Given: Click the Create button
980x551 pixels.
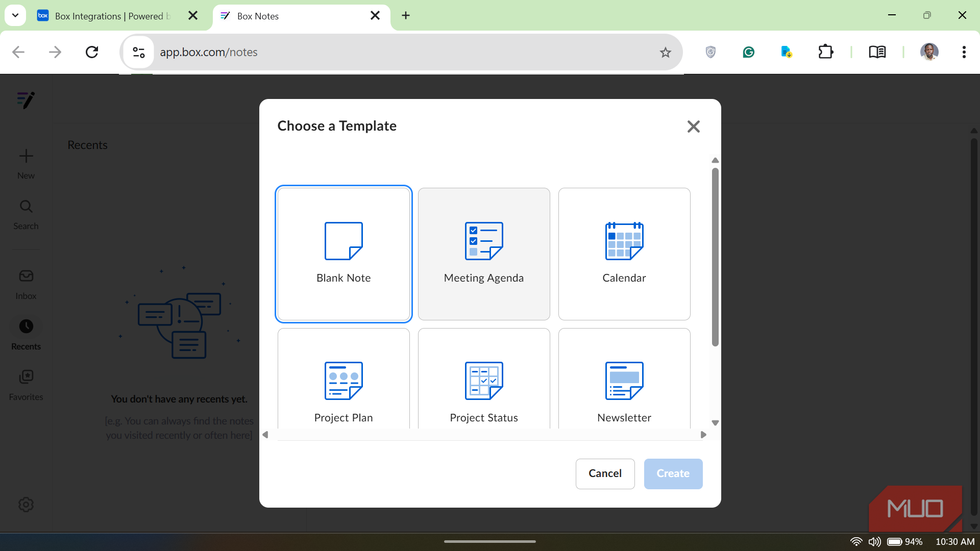Looking at the screenshot, I should 673,473.
